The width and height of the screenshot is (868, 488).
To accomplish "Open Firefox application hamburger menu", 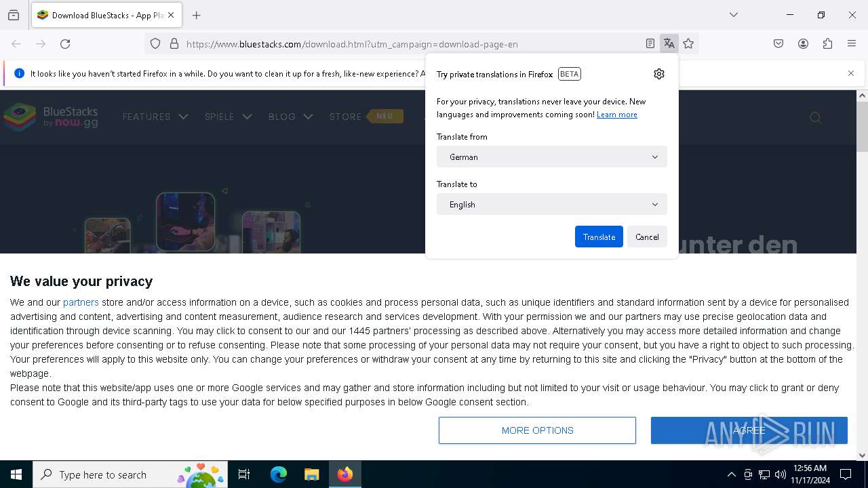I will click(852, 44).
